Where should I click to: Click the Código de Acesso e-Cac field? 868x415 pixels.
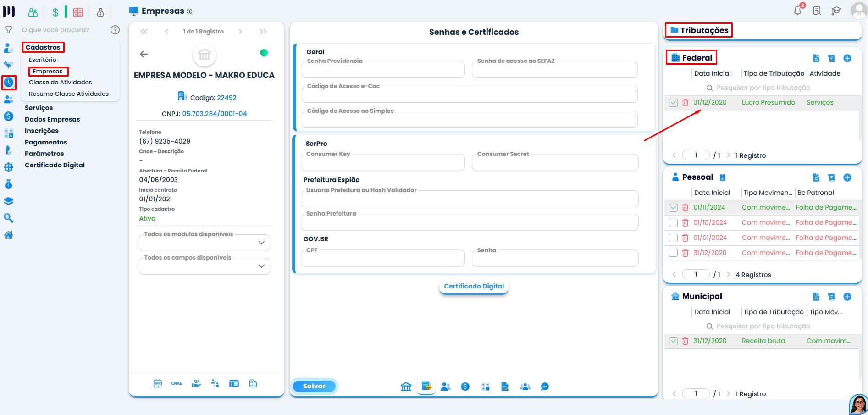click(470, 94)
